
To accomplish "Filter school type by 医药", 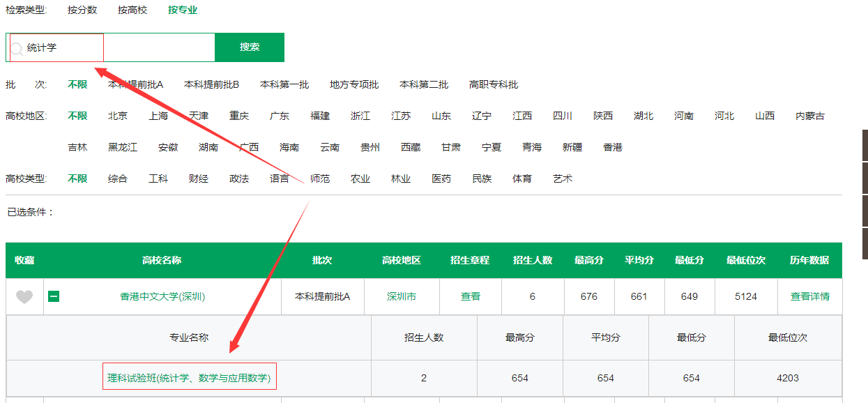I will pyautogui.click(x=441, y=178).
